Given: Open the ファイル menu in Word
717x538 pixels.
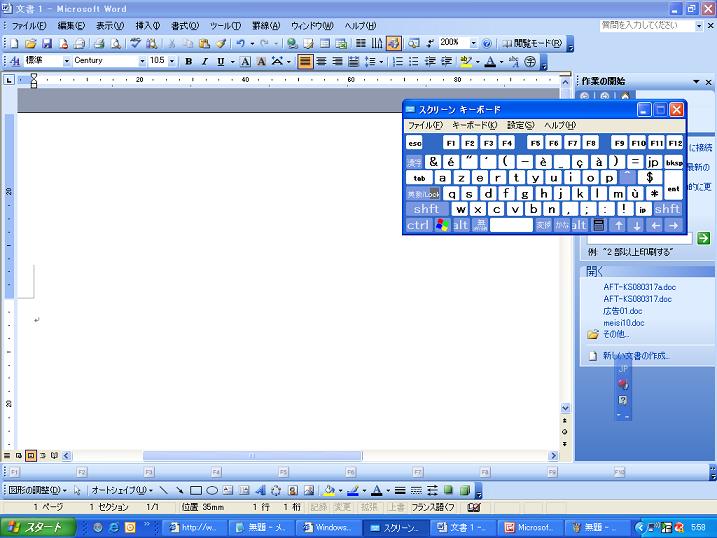Looking at the screenshot, I should click(x=29, y=26).
